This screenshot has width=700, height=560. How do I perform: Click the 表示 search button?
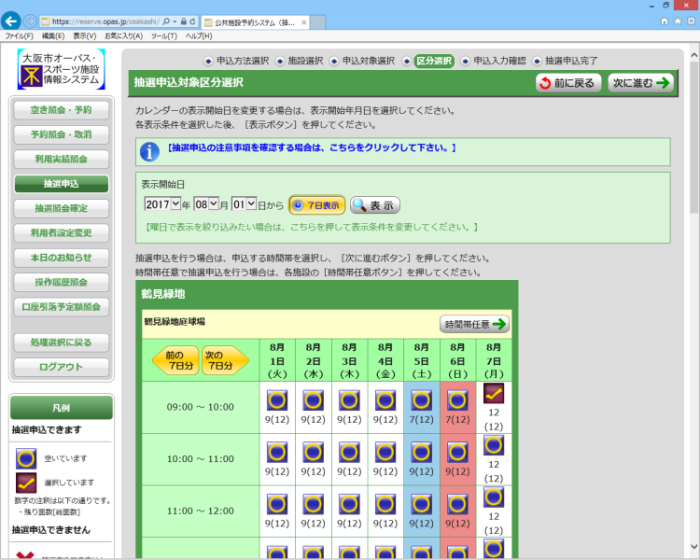[x=375, y=205]
